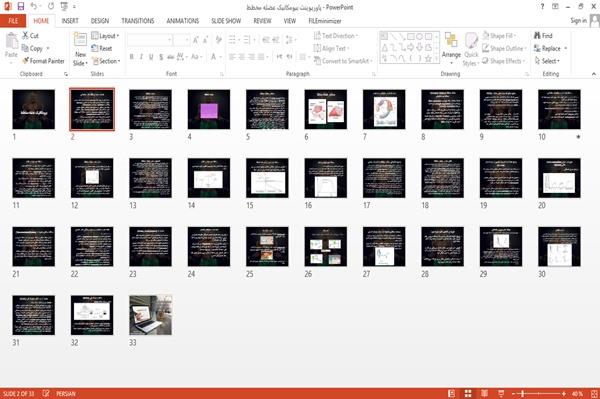Switch to DESIGN tab

(x=100, y=21)
